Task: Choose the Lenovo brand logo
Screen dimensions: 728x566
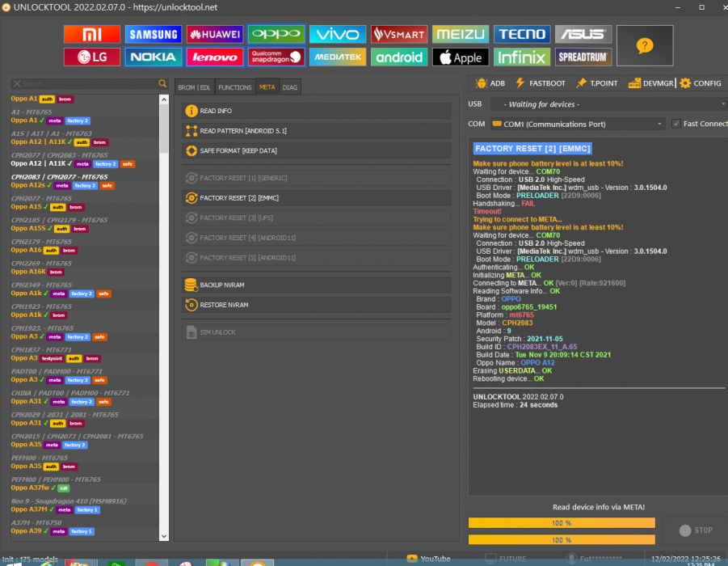Action: point(214,57)
